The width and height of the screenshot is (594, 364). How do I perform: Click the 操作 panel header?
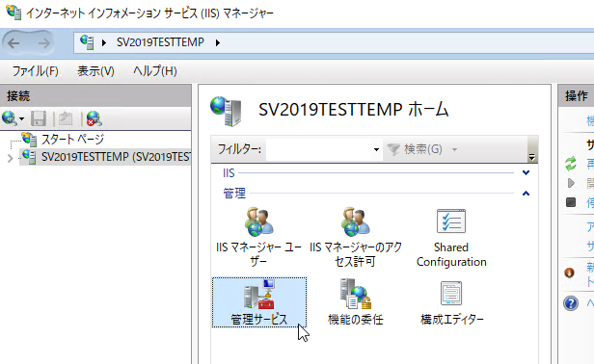coord(576,95)
